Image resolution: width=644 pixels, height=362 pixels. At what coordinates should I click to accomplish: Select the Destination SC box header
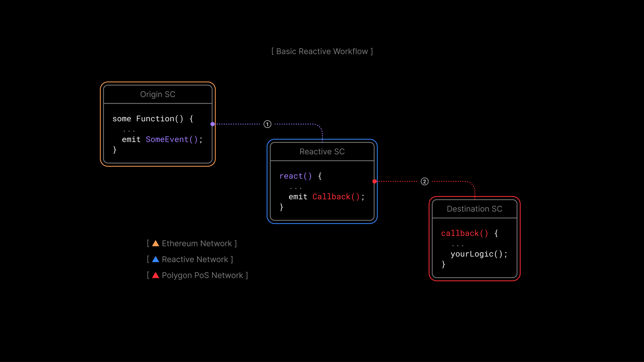[x=474, y=209]
